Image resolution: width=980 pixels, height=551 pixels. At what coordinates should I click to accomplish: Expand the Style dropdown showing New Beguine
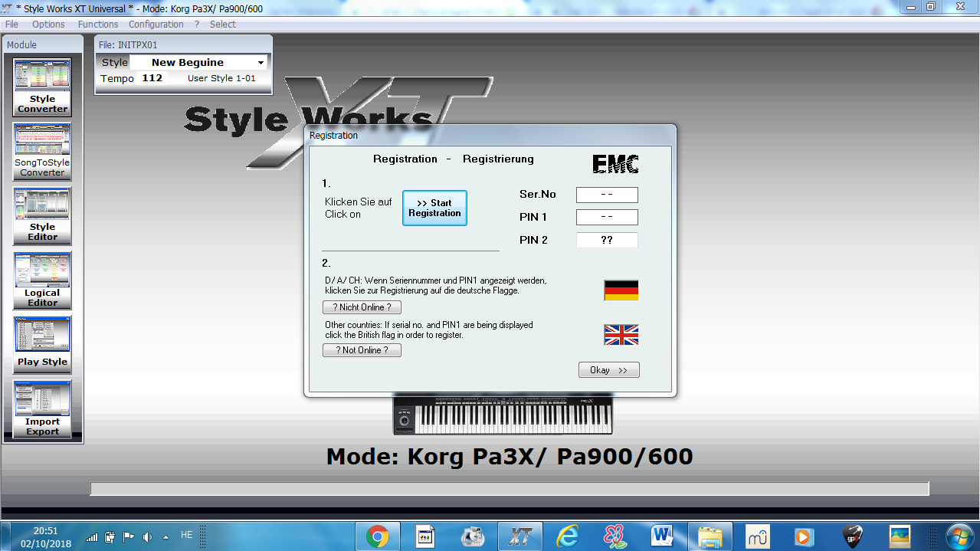(261, 63)
